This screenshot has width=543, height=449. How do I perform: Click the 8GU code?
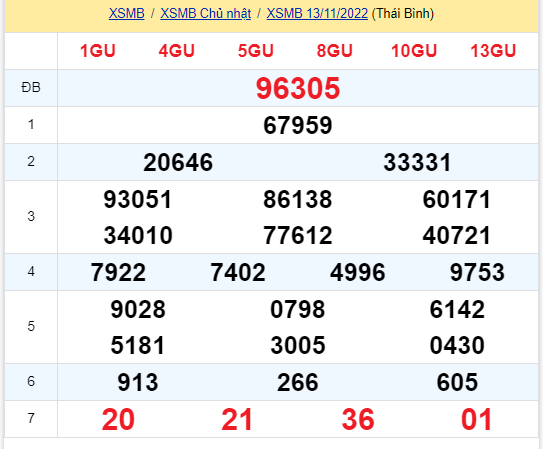335,51
